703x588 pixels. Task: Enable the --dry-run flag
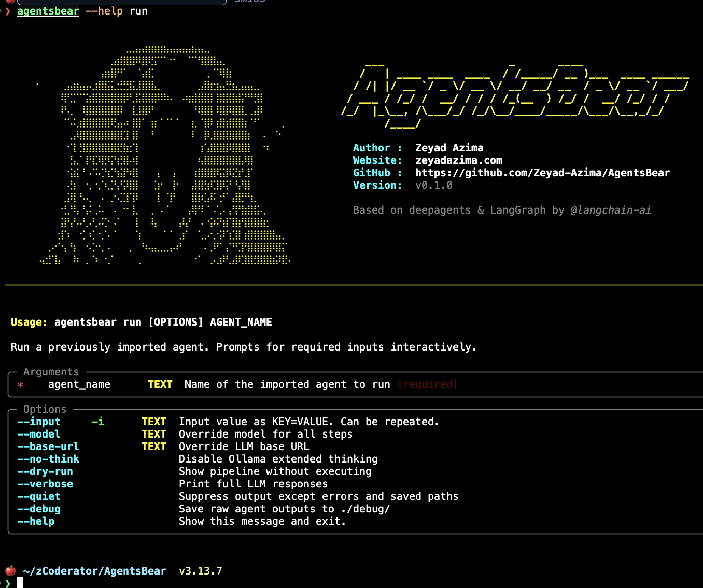45,471
